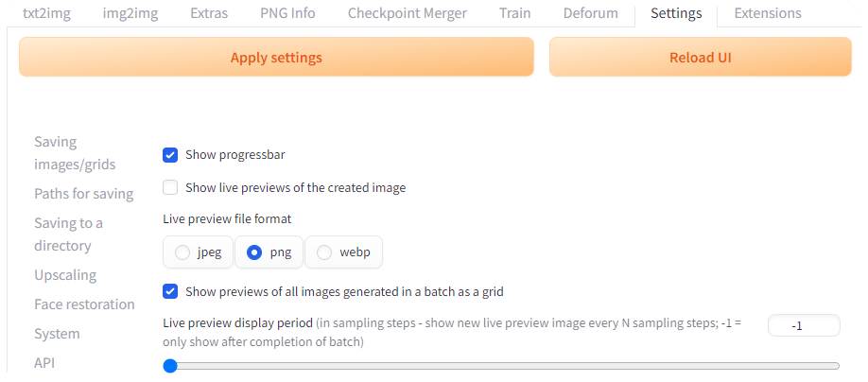Open the txt2img tab

(47, 13)
